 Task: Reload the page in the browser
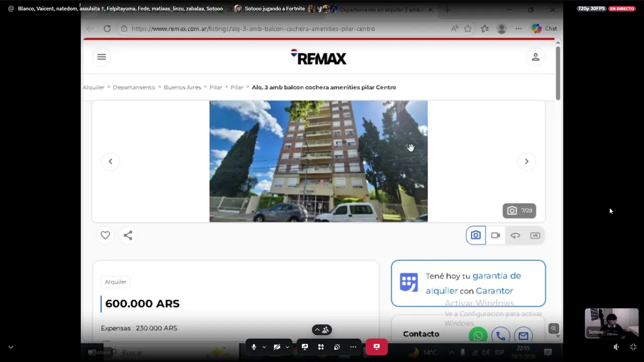pyautogui.click(x=107, y=29)
